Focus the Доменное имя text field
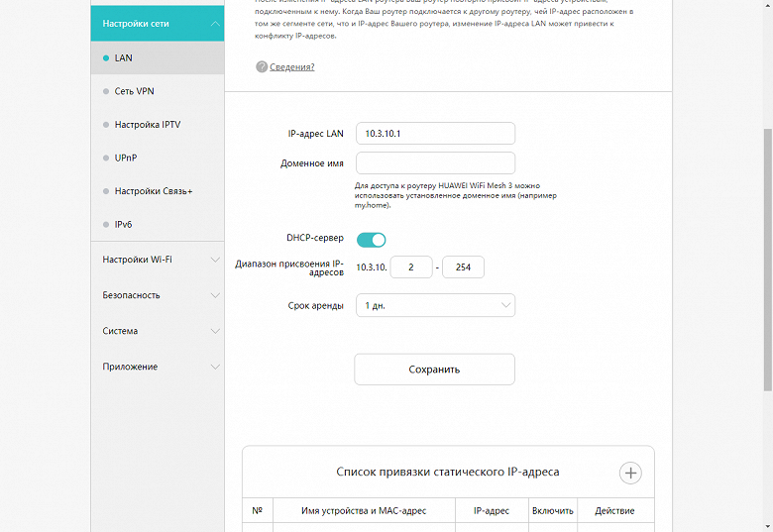 pyautogui.click(x=435, y=162)
